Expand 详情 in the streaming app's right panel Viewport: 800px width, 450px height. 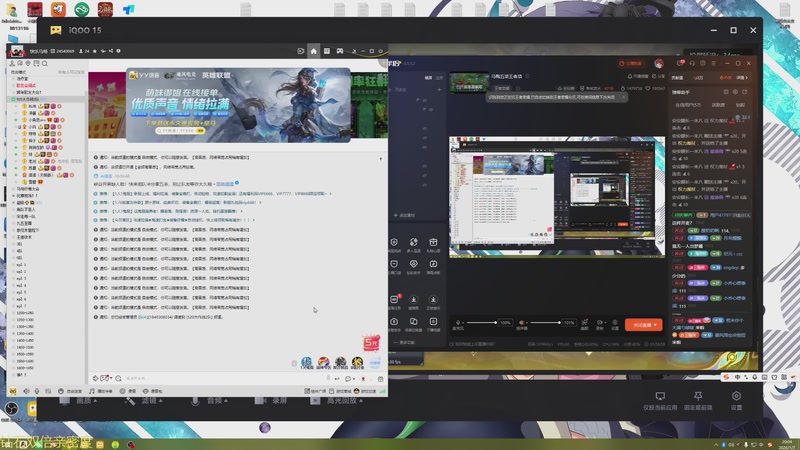coord(742,78)
